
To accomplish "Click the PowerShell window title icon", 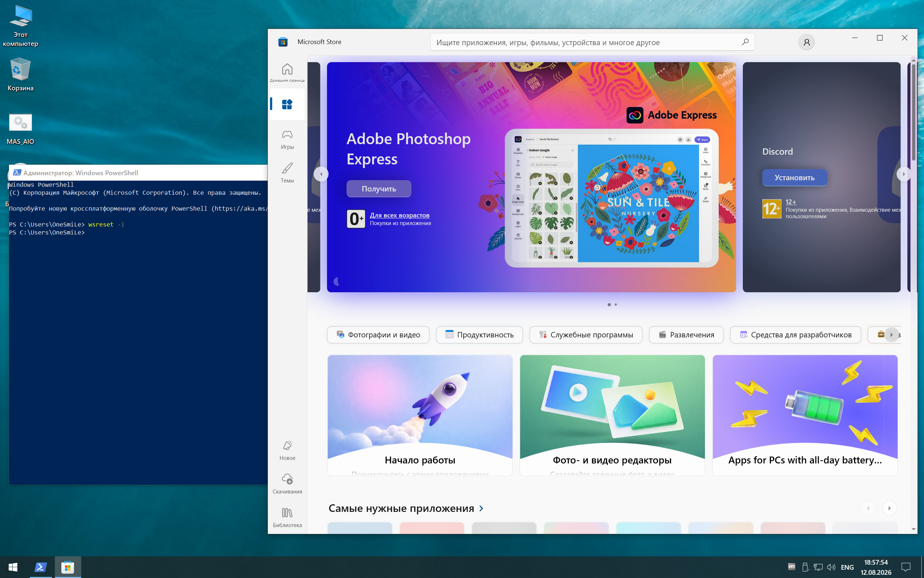I will (17, 173).
